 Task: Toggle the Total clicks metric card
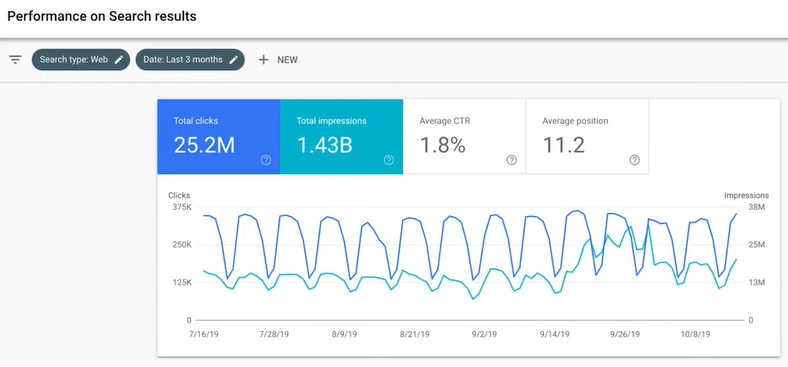pyautogui.click(x=219, y=137)
